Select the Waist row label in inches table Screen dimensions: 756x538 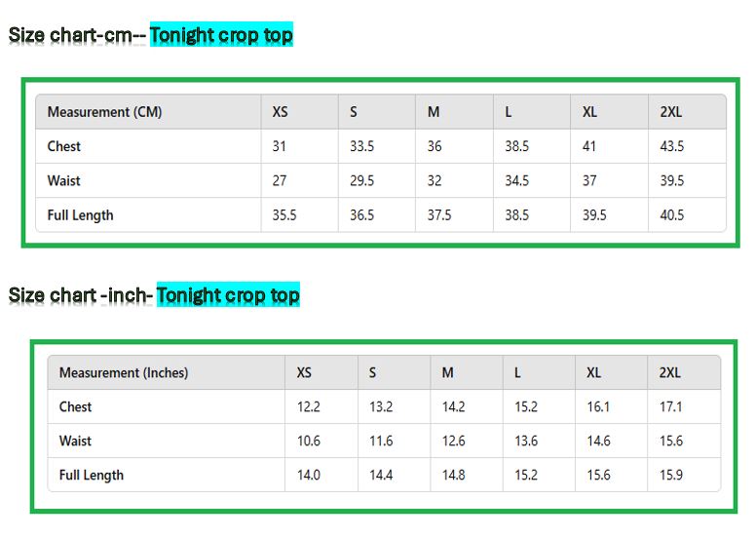pyautogui.click(x=75, y=441)
